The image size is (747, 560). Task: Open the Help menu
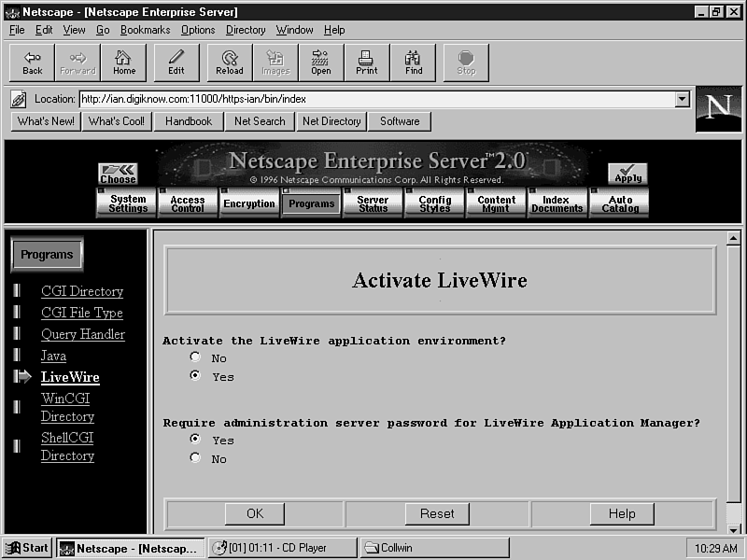pyautogui.click(x=334, y=30)
